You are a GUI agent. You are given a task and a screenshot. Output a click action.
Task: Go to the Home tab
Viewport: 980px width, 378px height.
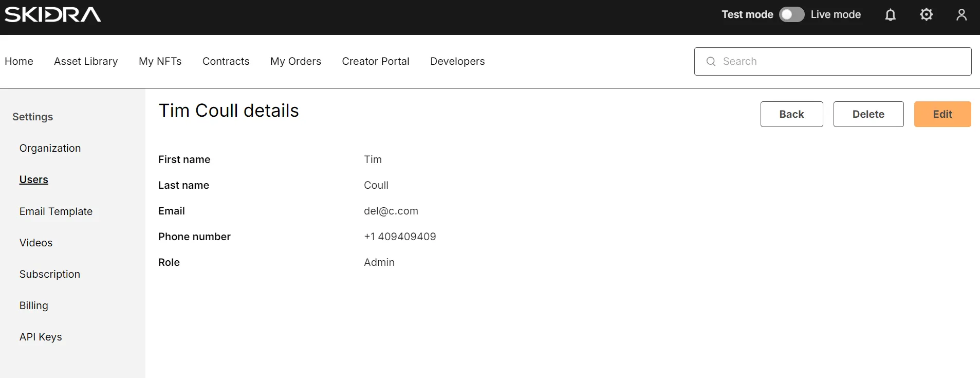tap(19, 61)
